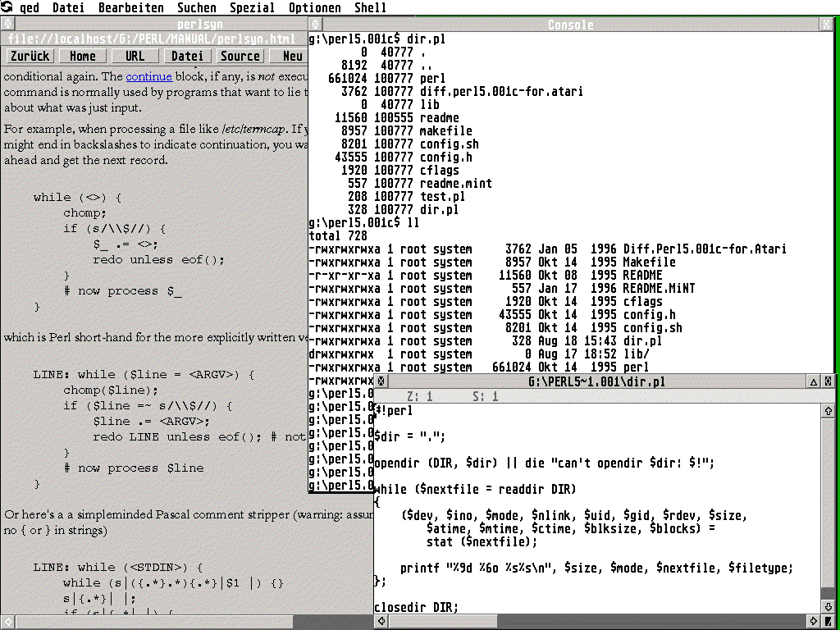The image size is (840, 630).
Task: Click the perlsyn browser scroll left arrow
Action: 7,623
